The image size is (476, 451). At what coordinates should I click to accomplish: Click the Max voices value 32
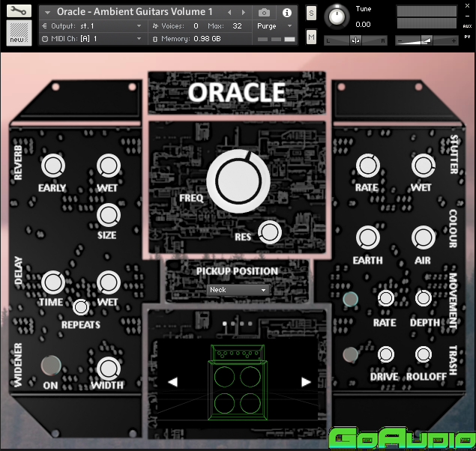237,26
